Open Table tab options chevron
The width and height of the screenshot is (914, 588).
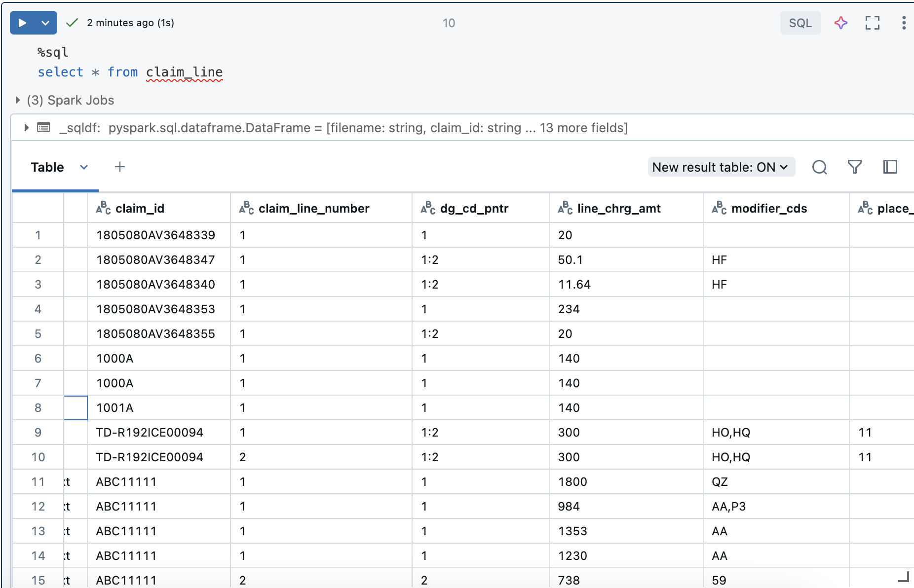pos(84,167)
